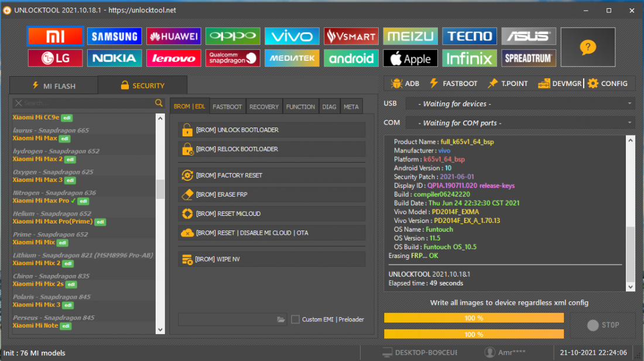
Task: Open T.POINT test point viewer
Action: tap(508, 84)
